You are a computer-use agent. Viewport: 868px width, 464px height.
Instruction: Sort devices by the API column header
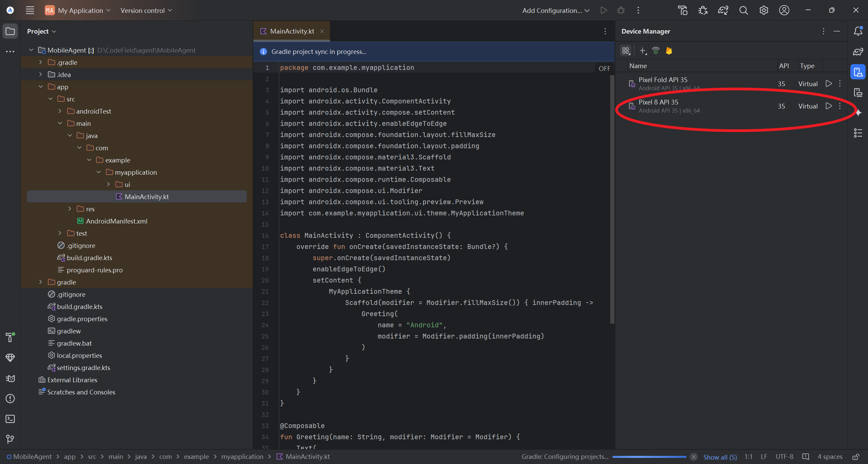pyautogui.click(x=784, y=66)
